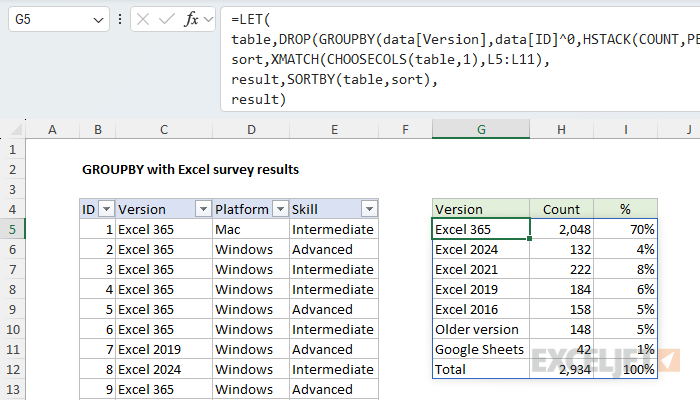Viewport: 700px width, 400px height.
Task: Click the confirm checkmark formula icon
Action: tap(167, 20)
